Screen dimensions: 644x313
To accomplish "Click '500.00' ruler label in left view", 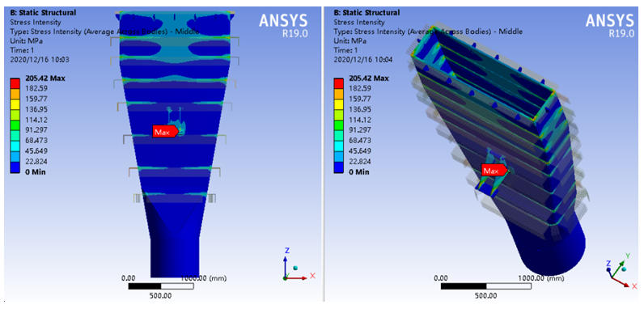I will tap(160, 296).
